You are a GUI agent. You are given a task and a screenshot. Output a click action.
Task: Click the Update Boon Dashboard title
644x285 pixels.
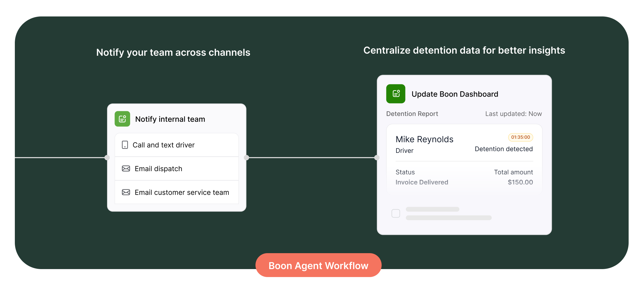point(455,94)
